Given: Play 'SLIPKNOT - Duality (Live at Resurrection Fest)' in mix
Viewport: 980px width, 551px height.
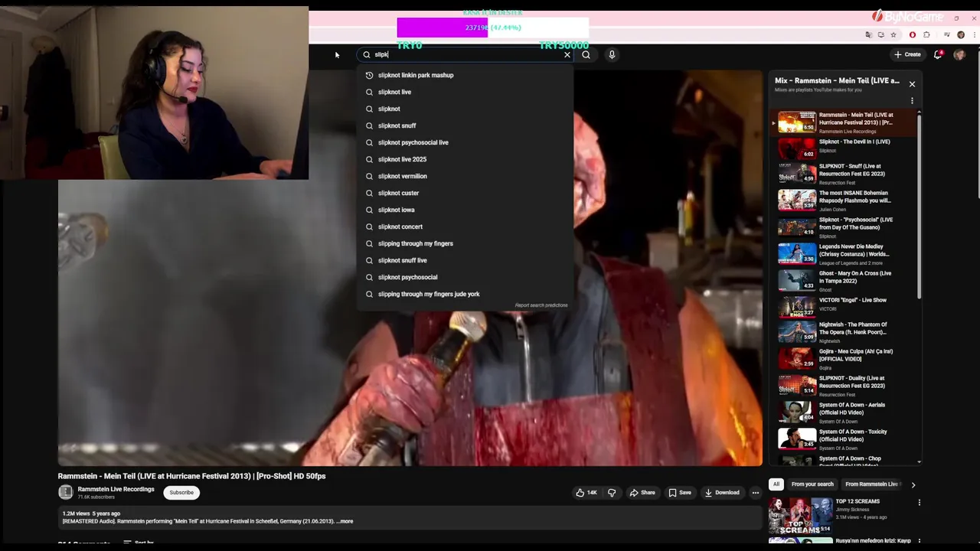Looking at the screenshot, I should coord(844,385).
